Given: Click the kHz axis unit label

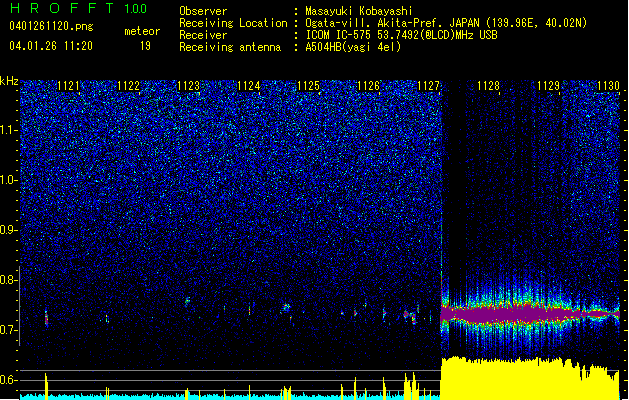Looking at the screenshot, I should pyautogui.click(x=9, y=81).
